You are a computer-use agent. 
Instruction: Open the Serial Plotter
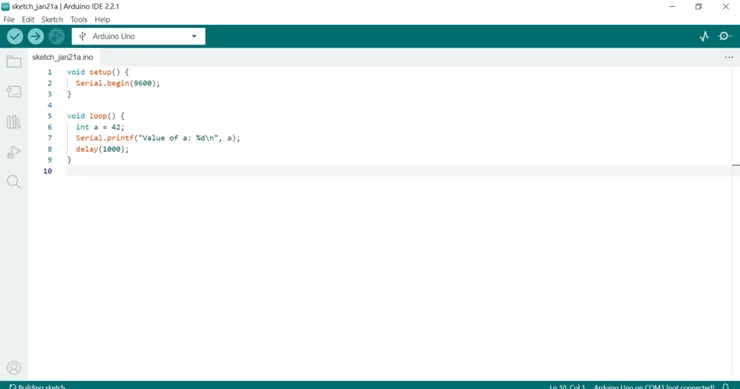click(x=704, y=36)
